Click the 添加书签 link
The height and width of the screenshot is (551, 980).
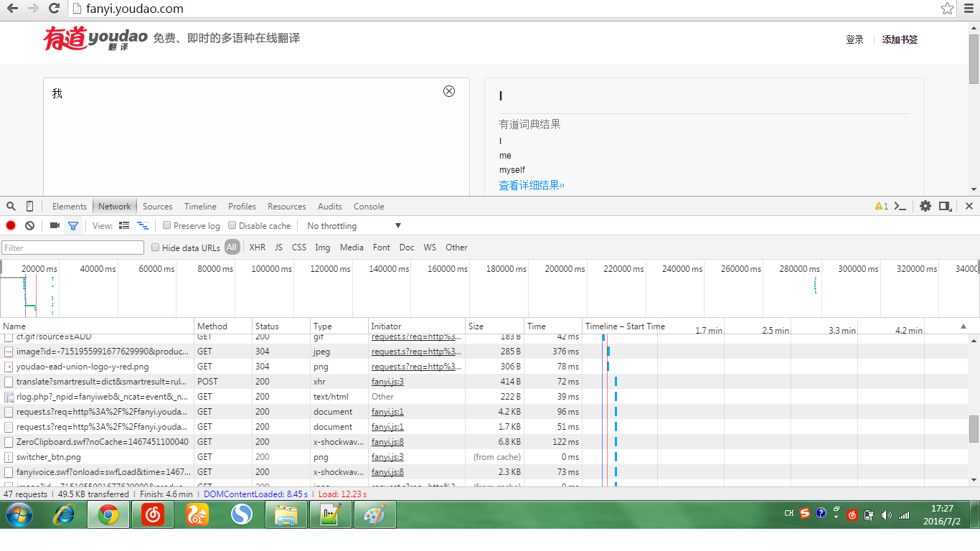click(900, 40)
